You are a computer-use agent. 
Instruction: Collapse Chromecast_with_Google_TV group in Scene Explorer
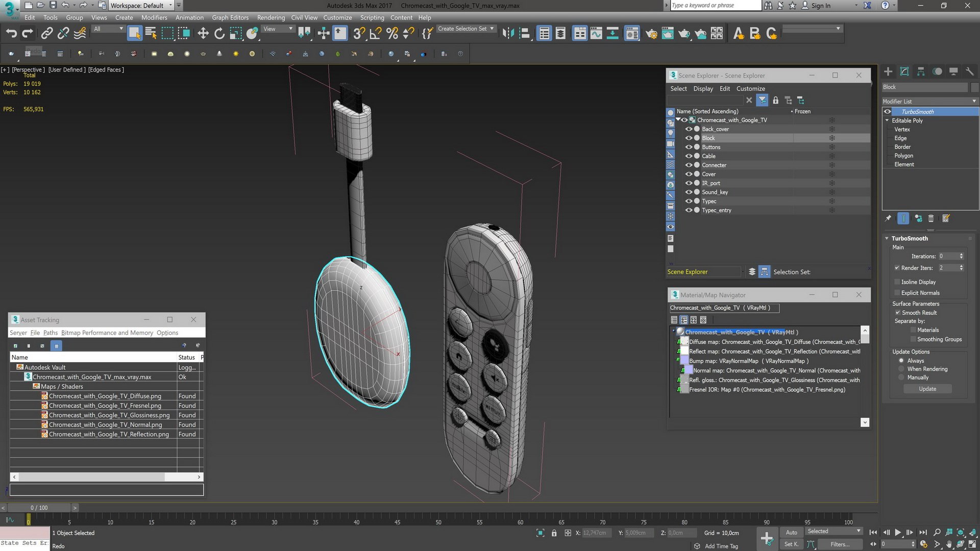678,120
